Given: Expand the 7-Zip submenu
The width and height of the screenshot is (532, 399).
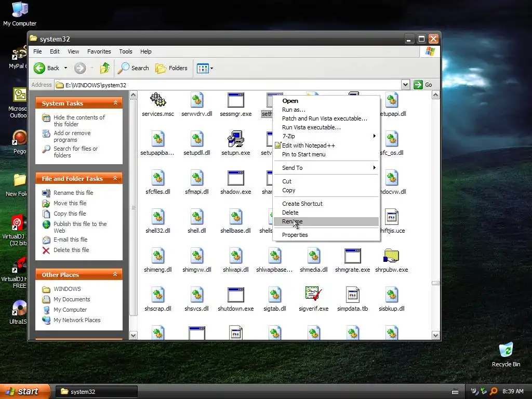Looking at the screenshot, I should pyautogui.click(x=326, y=136).
